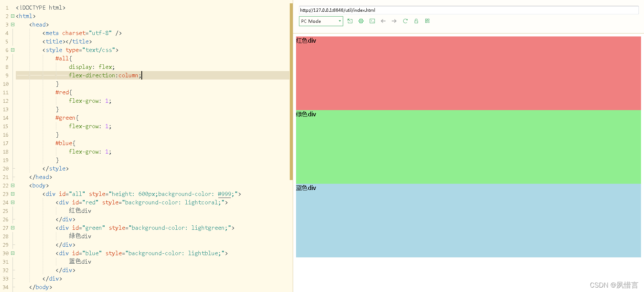Click line number 9 in gutter
644x292 pixels.
(x=7, y=75)
